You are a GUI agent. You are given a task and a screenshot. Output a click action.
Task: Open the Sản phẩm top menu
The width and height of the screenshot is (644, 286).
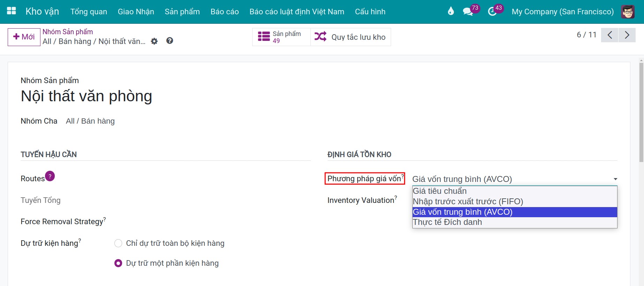[x=182, y=12]
